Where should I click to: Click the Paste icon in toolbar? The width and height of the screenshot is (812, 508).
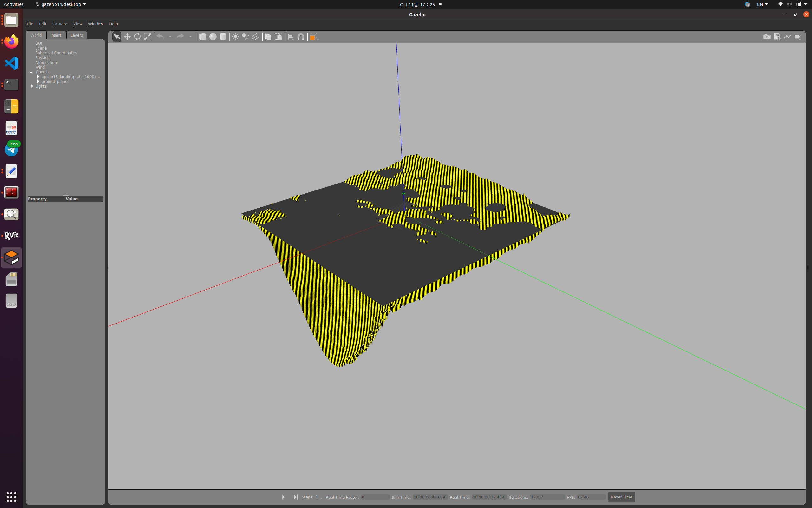(278, 37)
